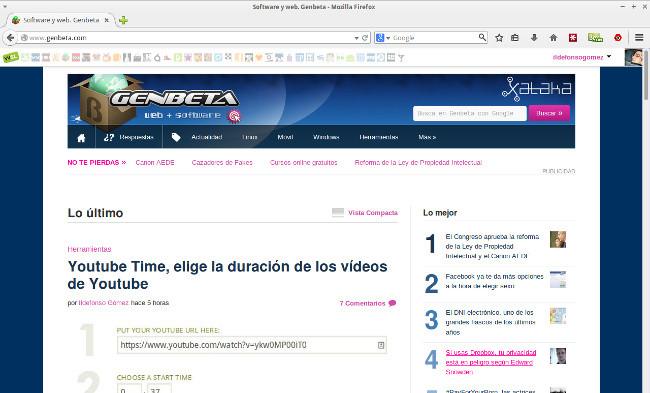
Task: Open the Windows menu item
Action: click(x=326, y=137)
